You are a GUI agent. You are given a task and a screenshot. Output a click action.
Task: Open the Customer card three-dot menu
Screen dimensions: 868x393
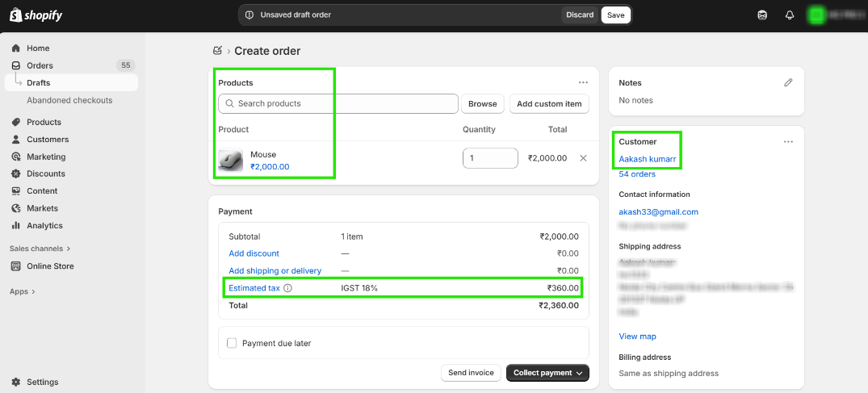[788, 142]
